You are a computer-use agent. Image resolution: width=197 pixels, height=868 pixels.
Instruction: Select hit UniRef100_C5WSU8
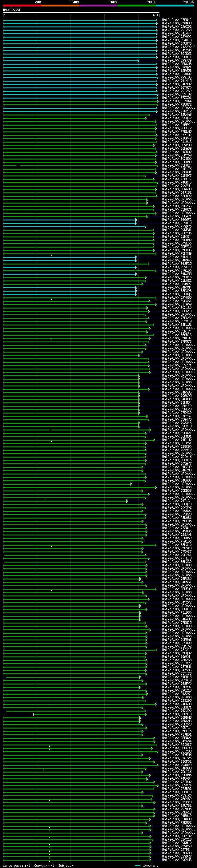(x=176, y=64)
